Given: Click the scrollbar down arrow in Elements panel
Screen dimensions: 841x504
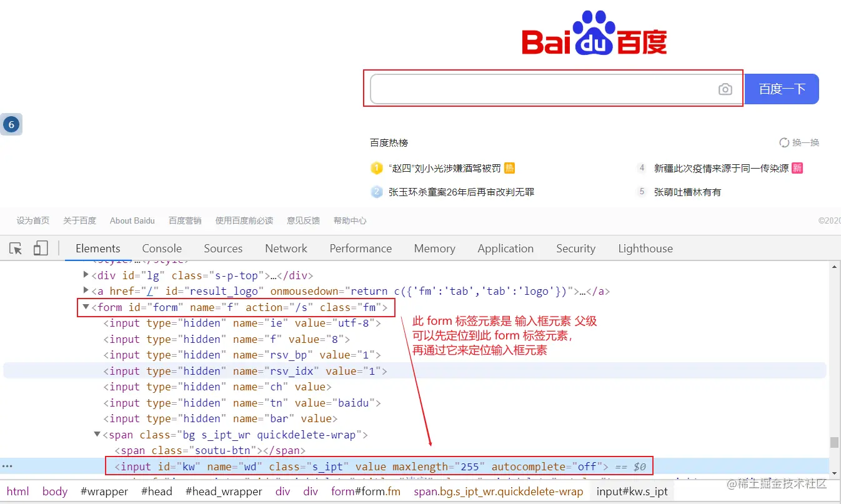Looking at the screenshot, I should click(x=834, y=474).
